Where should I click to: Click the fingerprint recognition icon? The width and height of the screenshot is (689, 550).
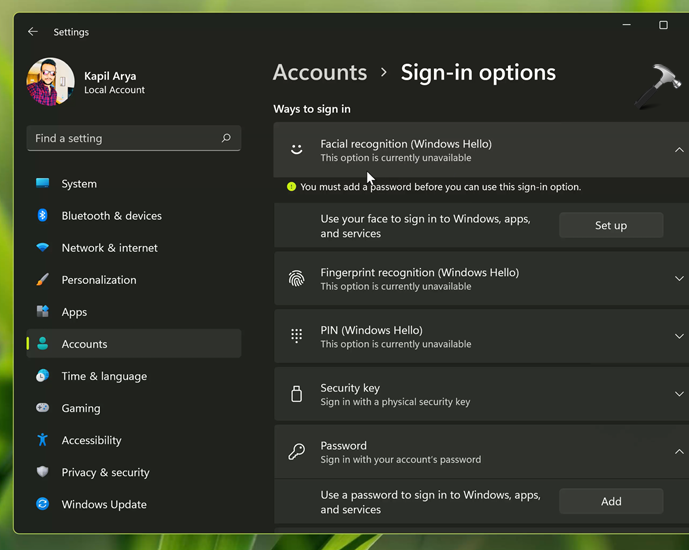[296, 279]
